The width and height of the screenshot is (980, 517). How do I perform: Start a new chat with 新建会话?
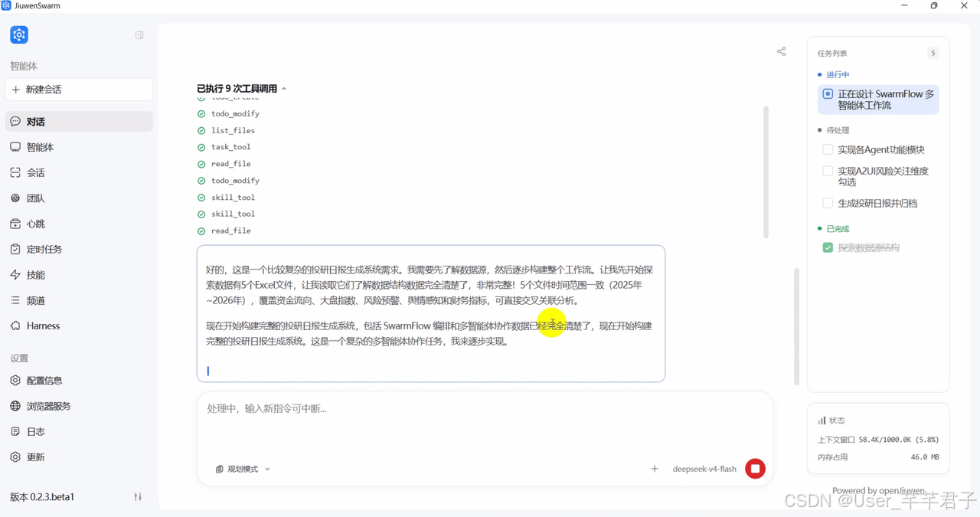click(80, 90)
